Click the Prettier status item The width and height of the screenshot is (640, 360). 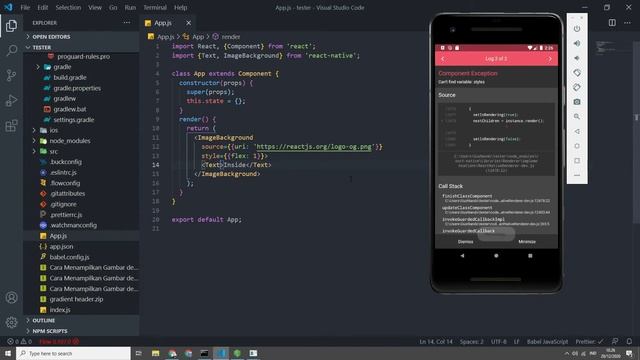pyautogui.click(x=589, y=341)
